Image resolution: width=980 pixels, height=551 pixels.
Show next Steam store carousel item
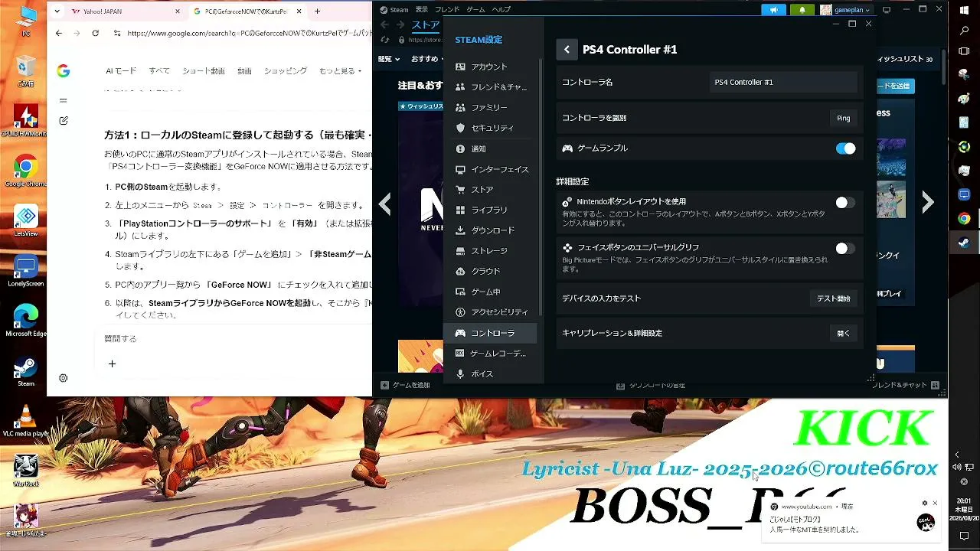click(x=927, y=203)
